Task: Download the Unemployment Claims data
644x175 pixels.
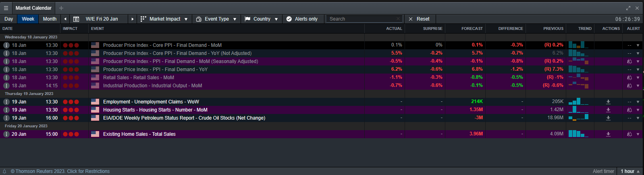Action: [x=608, y=102]
